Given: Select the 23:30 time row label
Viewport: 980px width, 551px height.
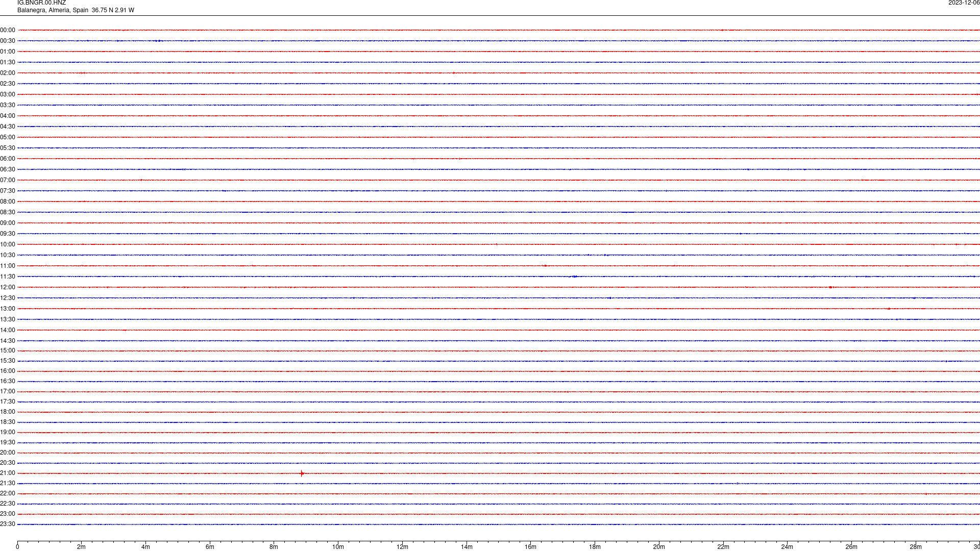Looking at the screenshot, I should pyautogui.click(x=8, y=524).
